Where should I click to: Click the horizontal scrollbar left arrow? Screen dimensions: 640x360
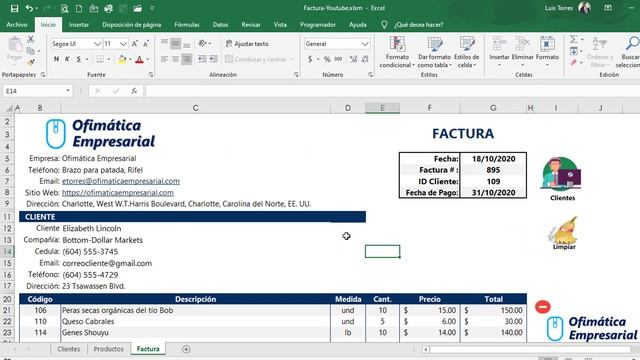point(426,349)
